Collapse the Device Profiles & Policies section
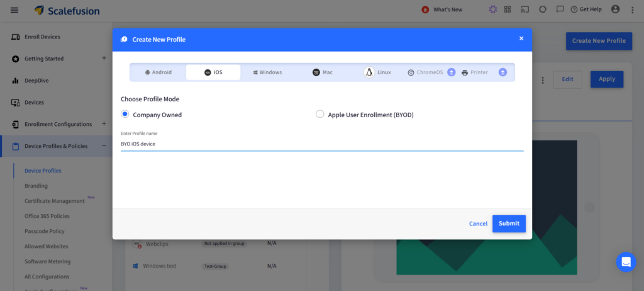Viewport: 644px width, 291px height. pyautogui.click(x=104, y=146)
